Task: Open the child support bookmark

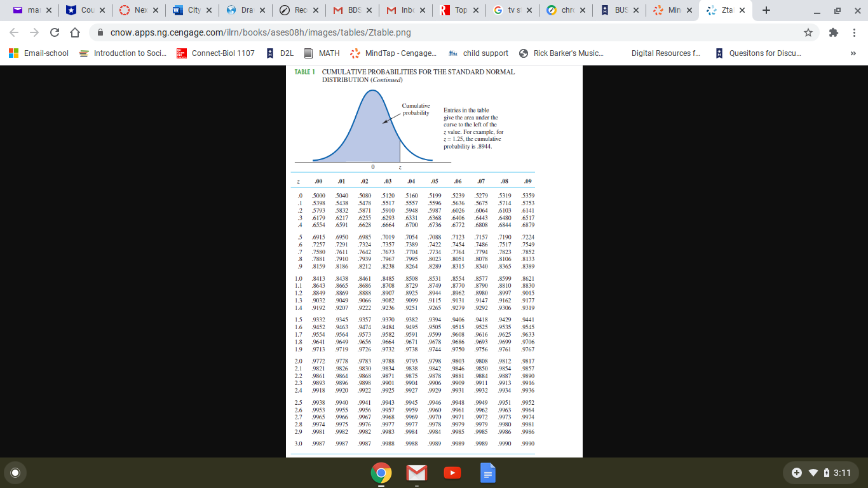Action: pos(478,53)
